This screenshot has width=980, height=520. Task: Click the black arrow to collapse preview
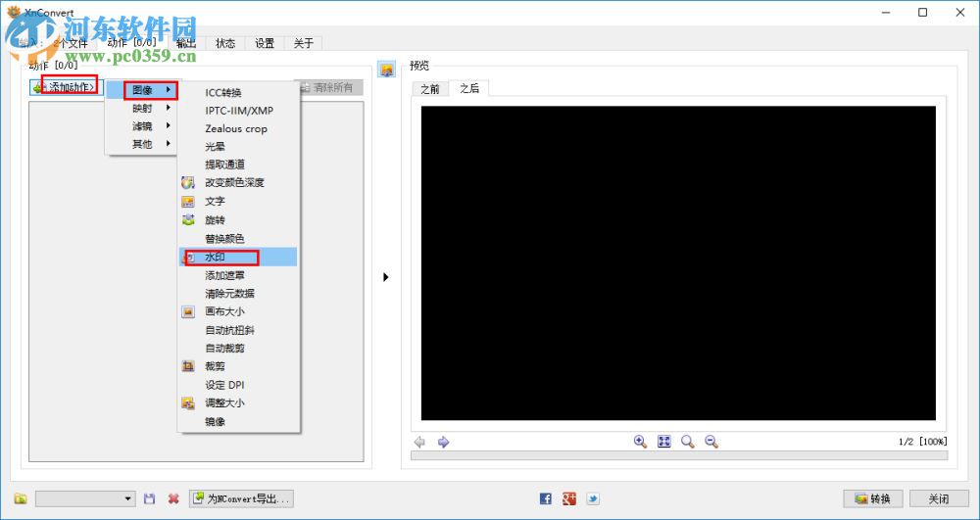point(385,276)
